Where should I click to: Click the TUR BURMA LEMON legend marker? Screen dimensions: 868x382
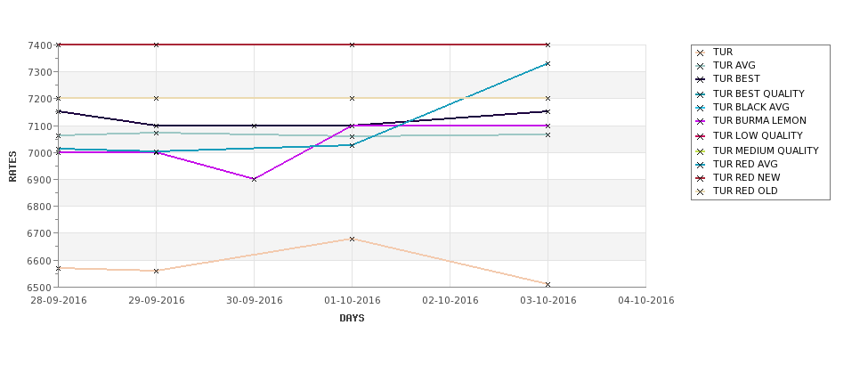pyautogui.click(x=701, y=121)
